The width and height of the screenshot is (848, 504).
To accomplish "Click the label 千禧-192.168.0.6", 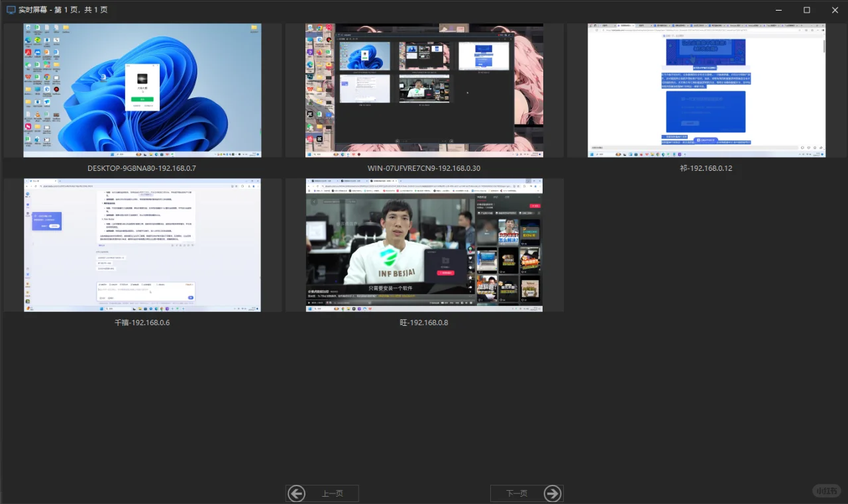I will coord(142,323).
